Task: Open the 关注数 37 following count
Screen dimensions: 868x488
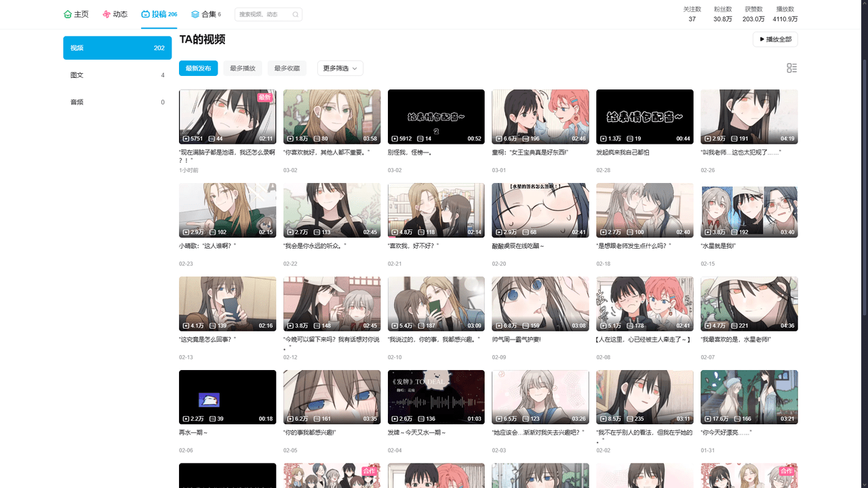Action: [x=692, y=14]
